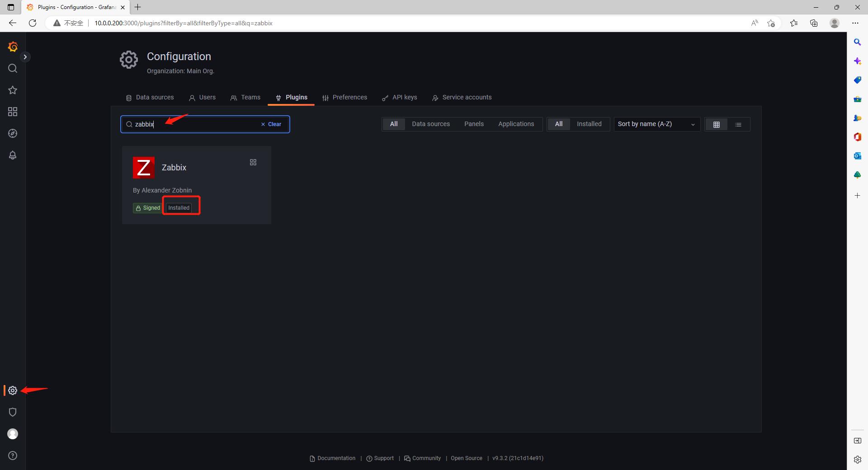Open the Favorites list icon
The width and height of the screenshot is (868, 470).
click(x=794, y=23)
